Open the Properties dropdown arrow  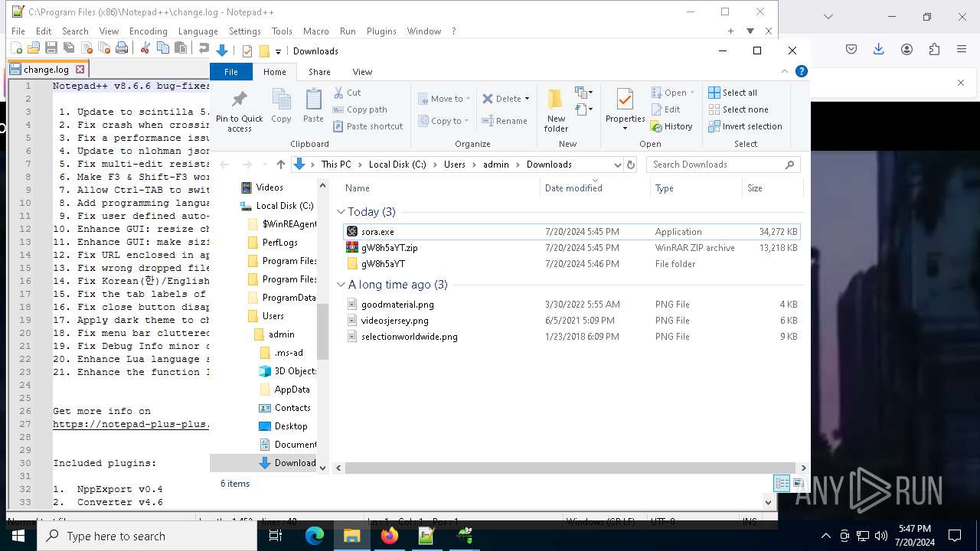point(625,129)
